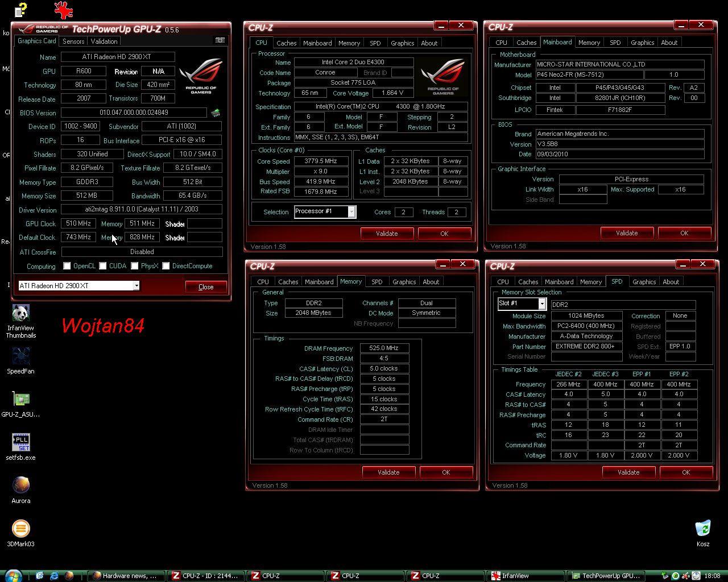Click the FSB:DRAM ratio value 4:5

(384, 358)
